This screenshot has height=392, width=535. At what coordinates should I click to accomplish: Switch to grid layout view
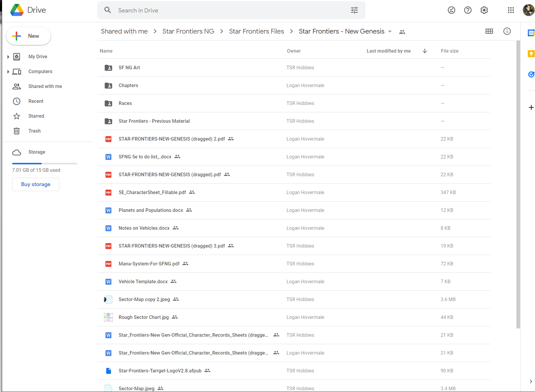[489, 31]
